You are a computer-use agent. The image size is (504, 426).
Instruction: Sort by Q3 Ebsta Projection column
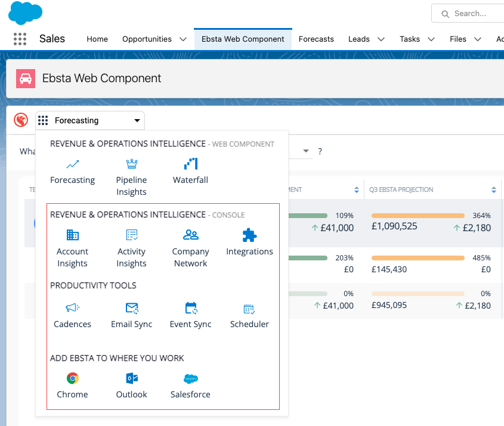click(493, 190)
